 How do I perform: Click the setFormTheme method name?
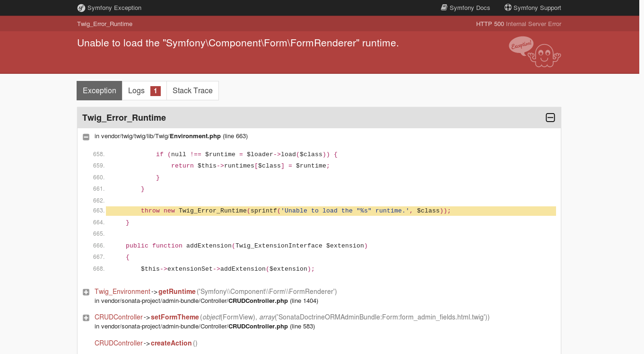[175, 317]
